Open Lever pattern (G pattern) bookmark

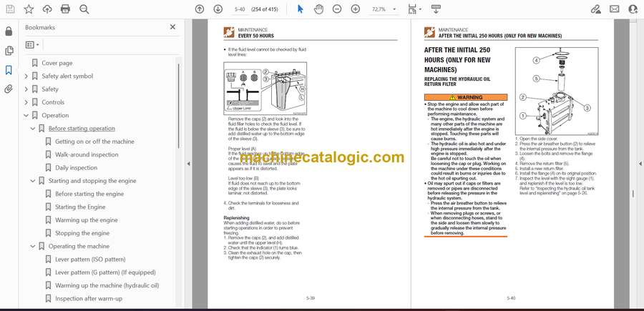click(x=105, y=272)
